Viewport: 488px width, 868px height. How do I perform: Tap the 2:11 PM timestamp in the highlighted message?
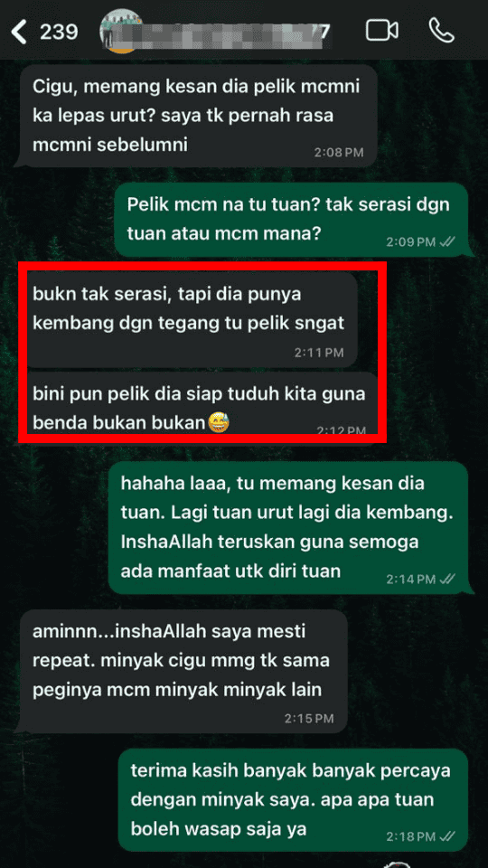(319, 353)
